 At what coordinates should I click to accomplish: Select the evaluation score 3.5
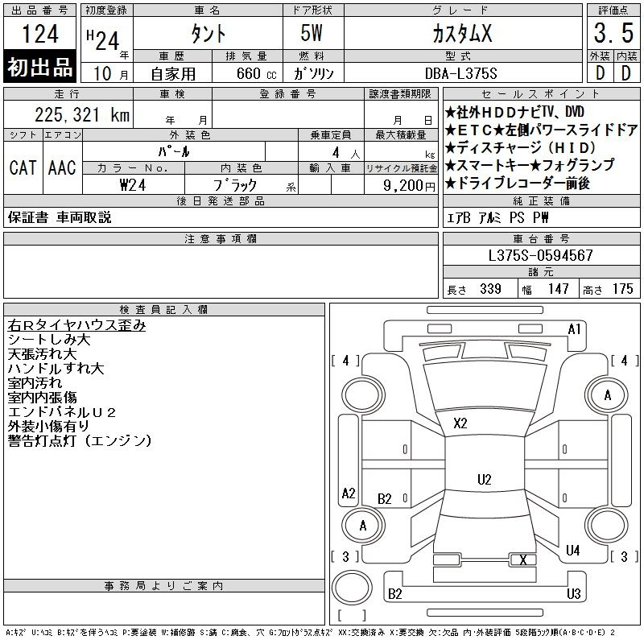611,35
